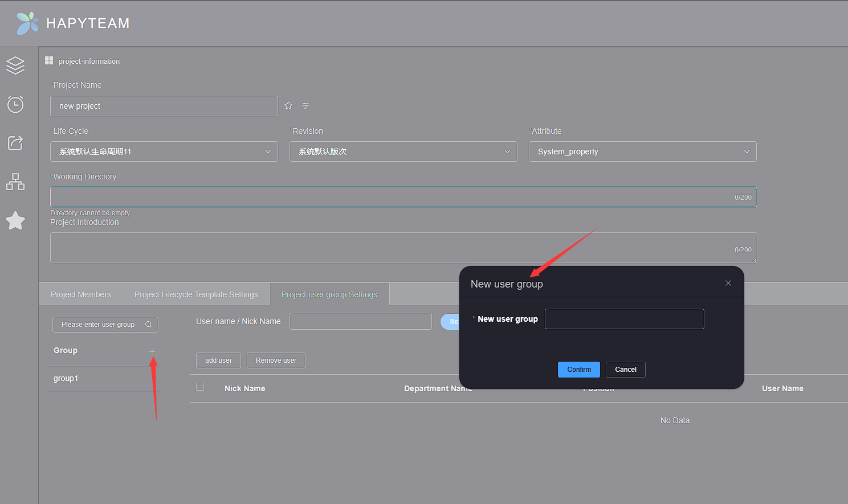Click the plus icon to add Group

tap(152, 351)
